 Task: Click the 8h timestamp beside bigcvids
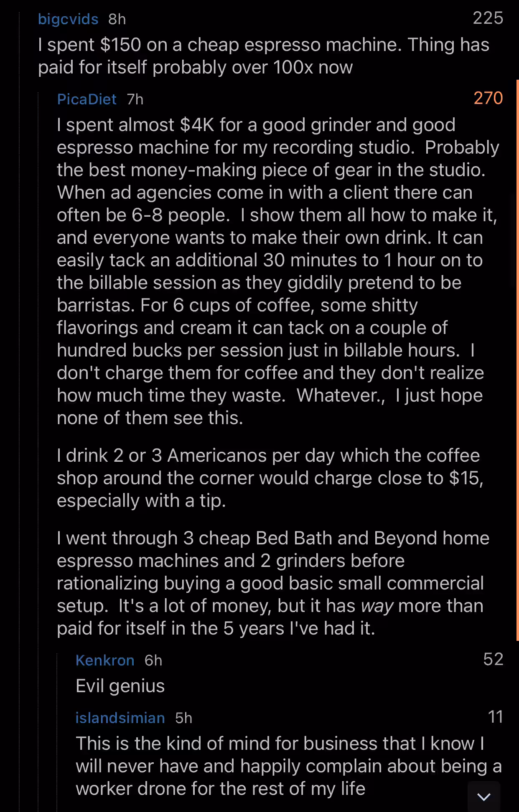coord(117,19)
